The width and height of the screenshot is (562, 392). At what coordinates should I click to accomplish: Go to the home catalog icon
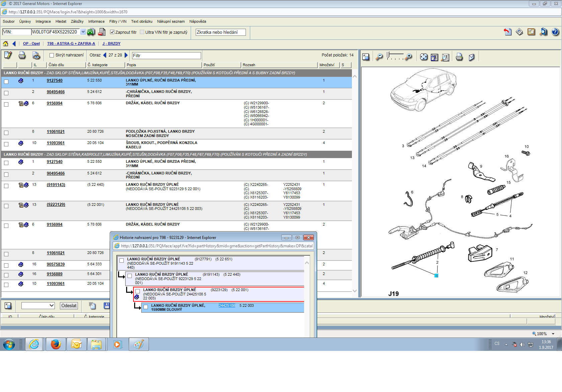pos(6,43)
